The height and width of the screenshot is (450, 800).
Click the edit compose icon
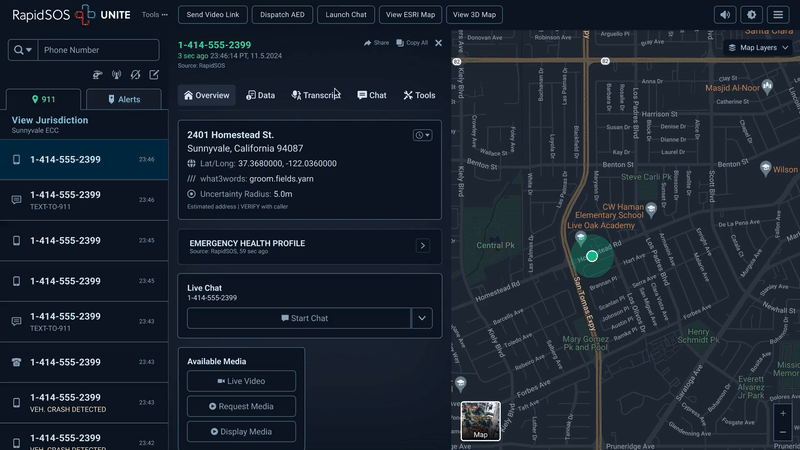click(154, 75)
